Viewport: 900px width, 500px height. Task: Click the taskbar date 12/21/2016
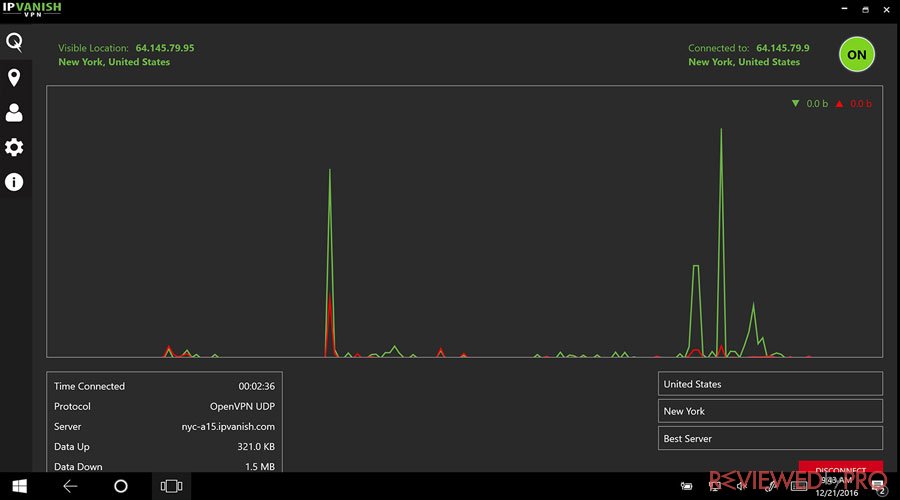pyautogui.click(x=837, y=493)
